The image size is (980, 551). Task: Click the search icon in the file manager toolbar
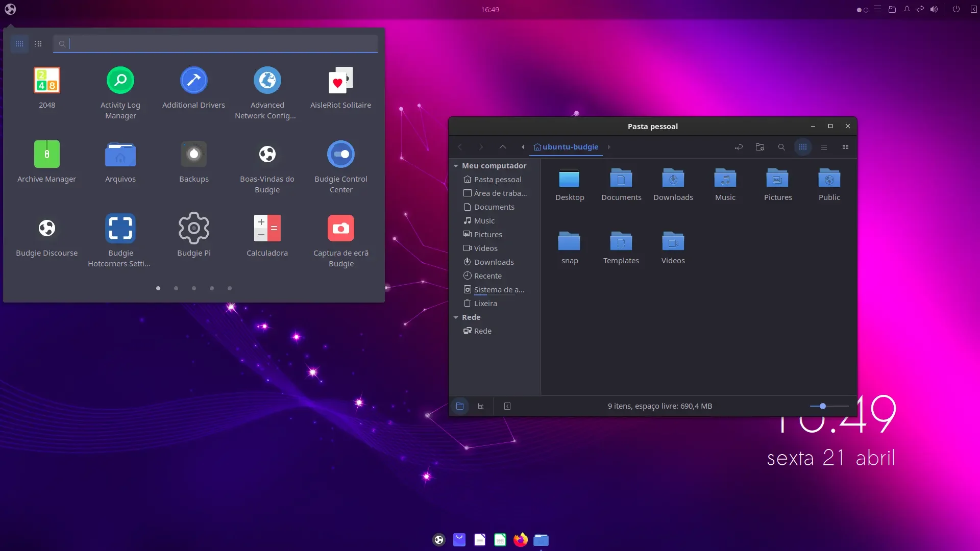tap(781, 147)
